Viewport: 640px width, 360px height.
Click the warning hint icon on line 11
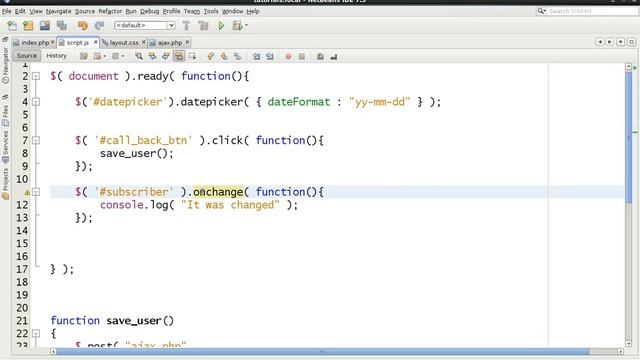27,192
